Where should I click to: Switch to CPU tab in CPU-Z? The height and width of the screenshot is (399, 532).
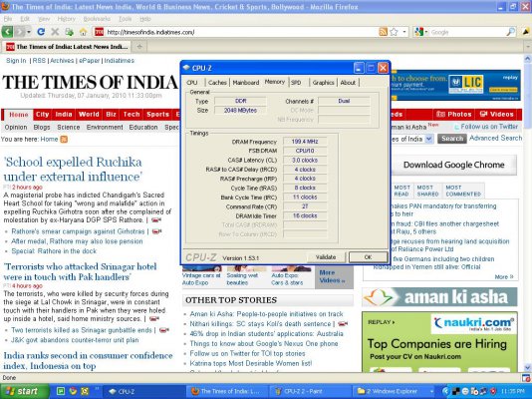click(192, 83)
